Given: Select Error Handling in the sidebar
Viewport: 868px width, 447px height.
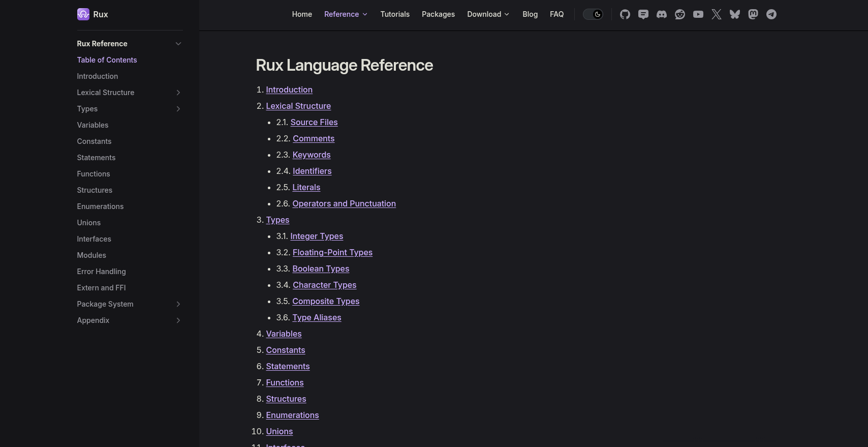Looking at the screenshot, I should 101,272.
